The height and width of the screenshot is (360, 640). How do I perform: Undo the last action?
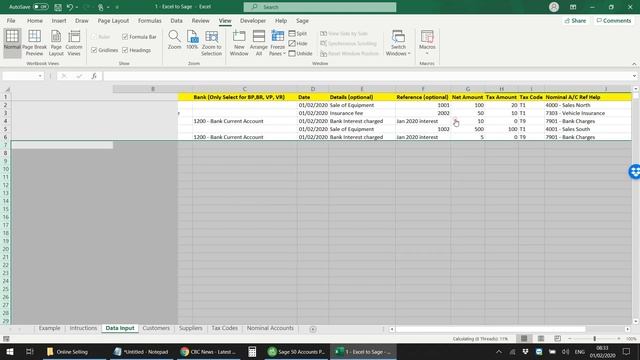(70, 7)
